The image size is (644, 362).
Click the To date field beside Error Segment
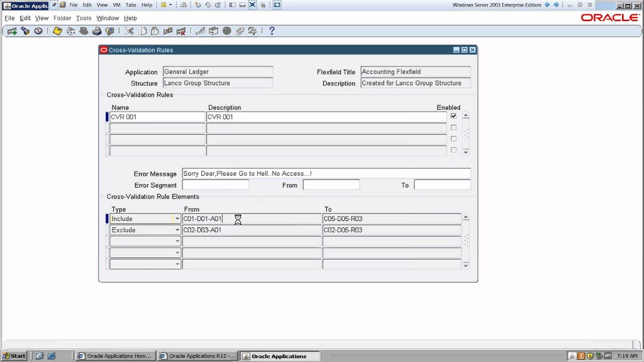442,185
